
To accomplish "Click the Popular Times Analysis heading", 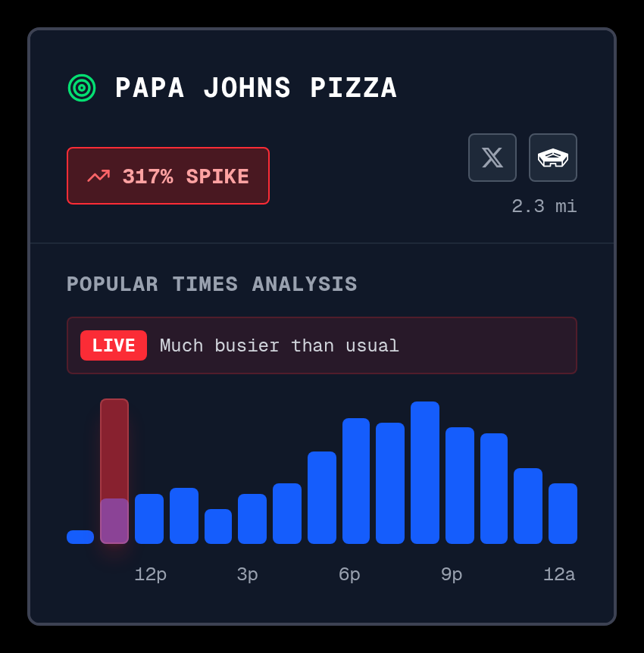I will (212, 284).
